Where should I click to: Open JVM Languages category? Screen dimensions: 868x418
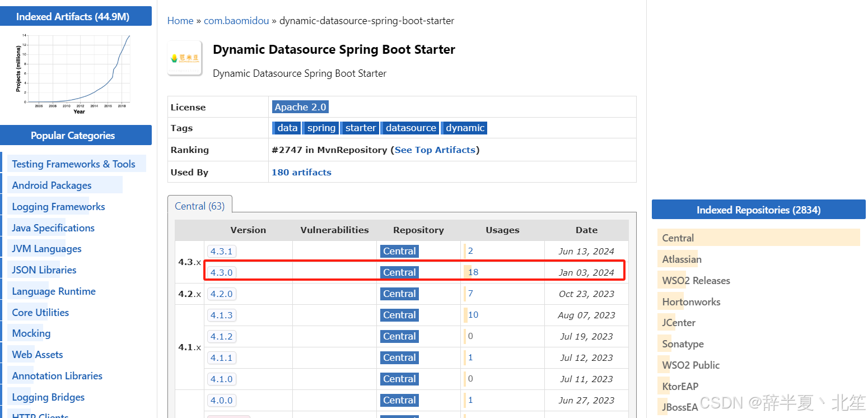point(46,249)
